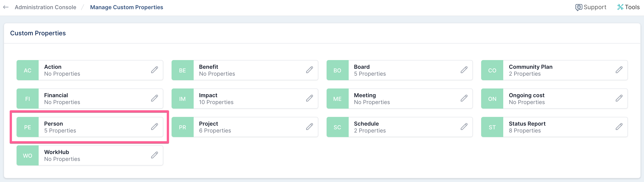Click the back arrow icon
The height and width of the screenshot is (182, 644).
click(x=6, y=7)
